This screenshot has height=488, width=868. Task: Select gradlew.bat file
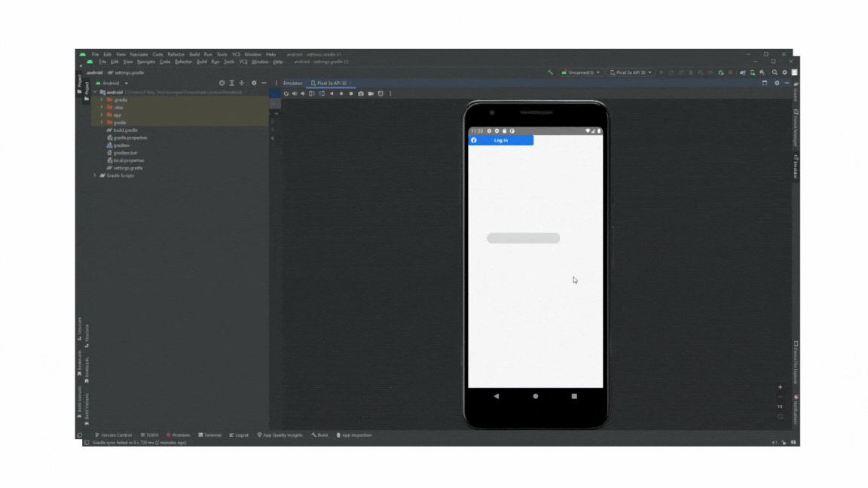tap(122, 153)
